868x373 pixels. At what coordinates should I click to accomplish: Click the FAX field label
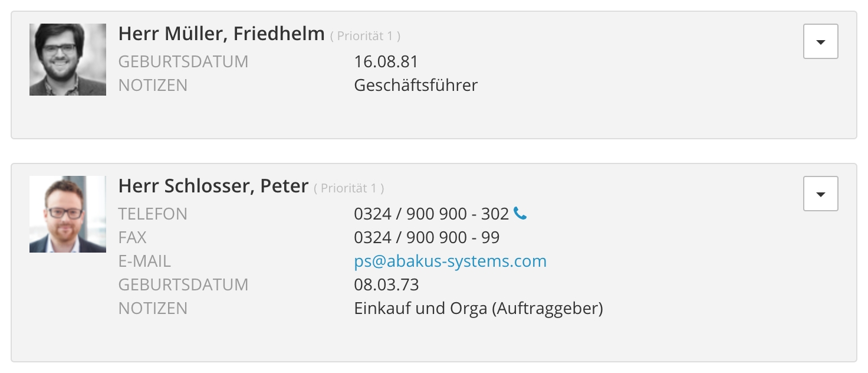point(132,237)
